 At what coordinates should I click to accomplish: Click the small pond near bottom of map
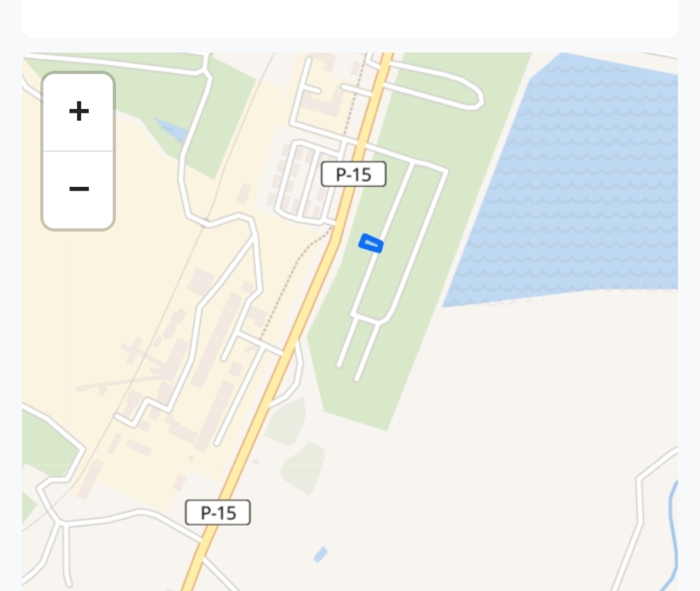tap(321, 554)
